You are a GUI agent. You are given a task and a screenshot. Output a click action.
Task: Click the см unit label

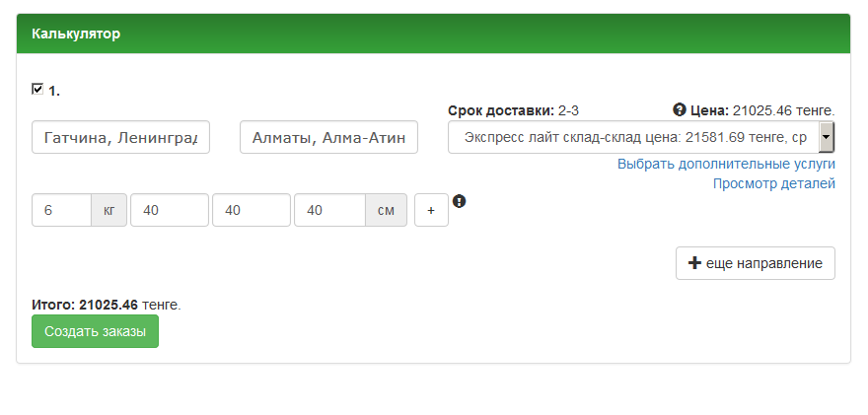coord(386,210)
